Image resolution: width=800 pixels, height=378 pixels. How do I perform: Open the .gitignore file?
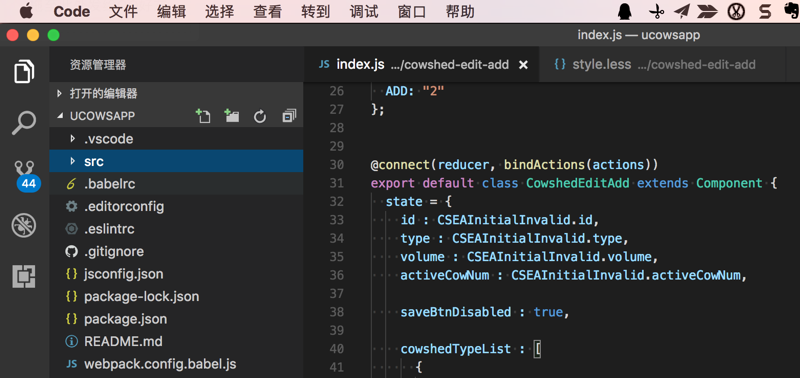click(x=114, y=251)
